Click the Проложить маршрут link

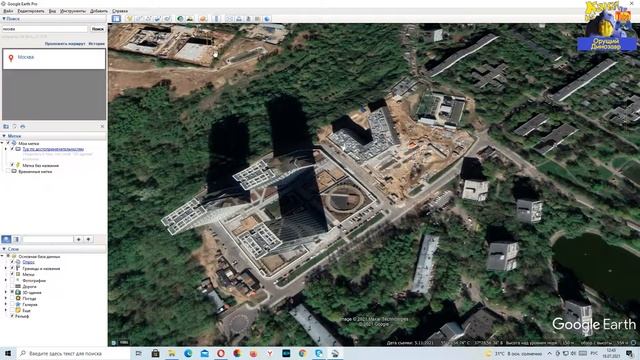(x=65, y=44)
